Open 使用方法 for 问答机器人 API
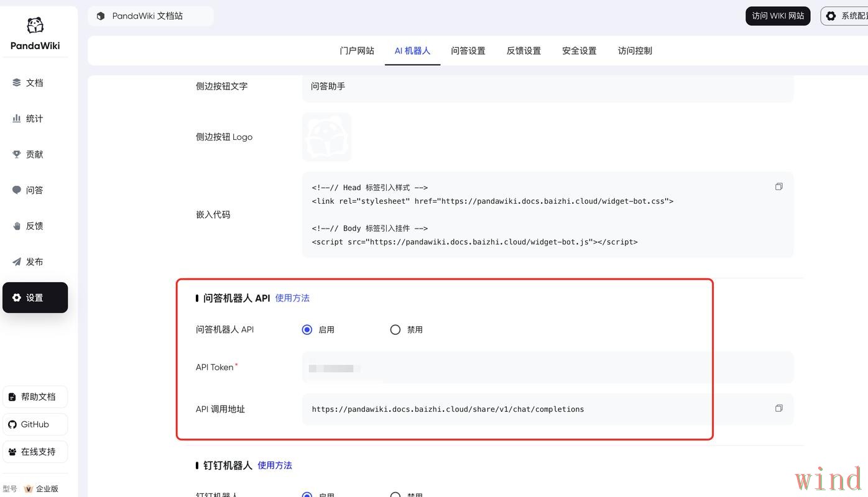The width and height of the screenshot is (868, 497). [x=292, y=297]
